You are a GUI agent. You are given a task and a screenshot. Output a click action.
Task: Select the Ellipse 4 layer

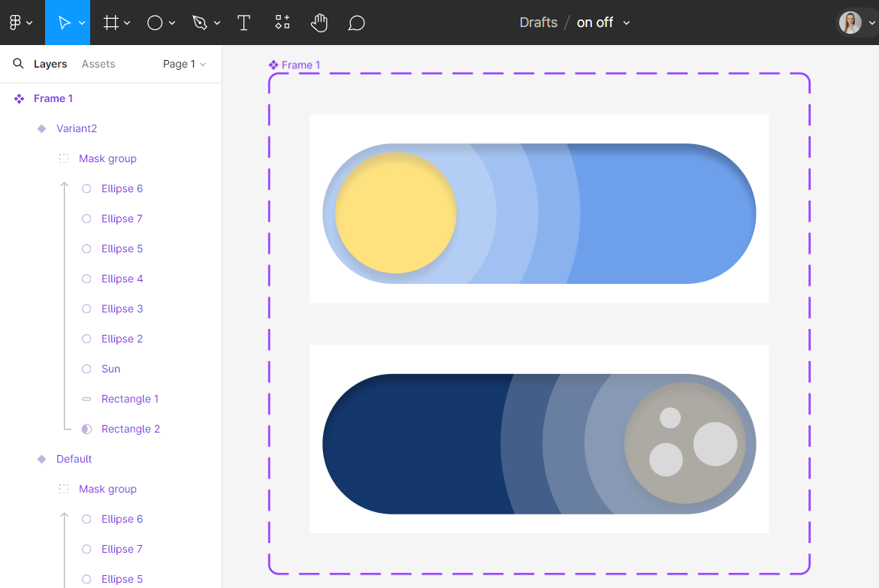point(122,279)
